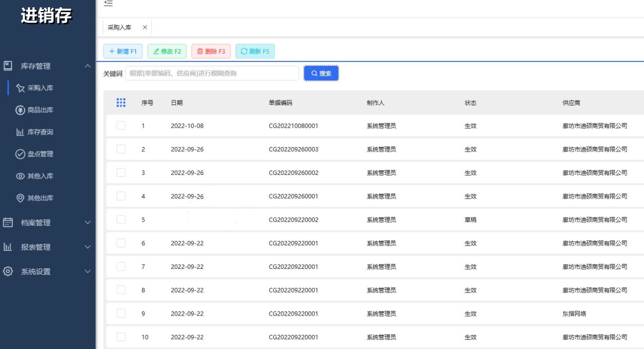The width and height of the screenshot is (644, 349).
Task: Click the 新增 F1 button
Action: 123,51
